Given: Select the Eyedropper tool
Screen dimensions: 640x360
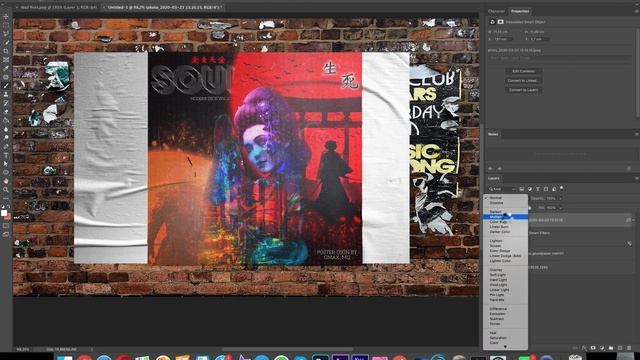Looking at the screenshot, I should coord(6,68).
